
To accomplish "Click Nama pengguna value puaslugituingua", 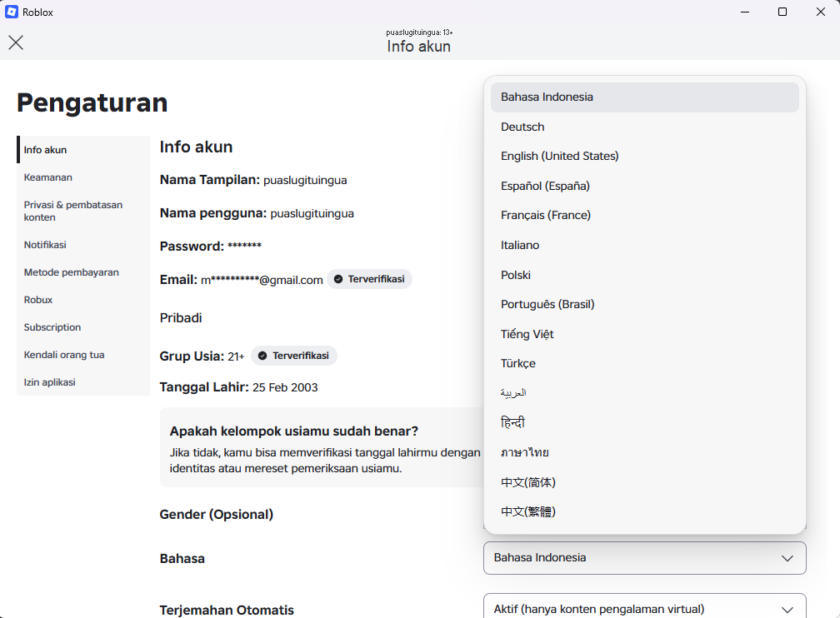I will pyautogui.click(x=312, y=214).
